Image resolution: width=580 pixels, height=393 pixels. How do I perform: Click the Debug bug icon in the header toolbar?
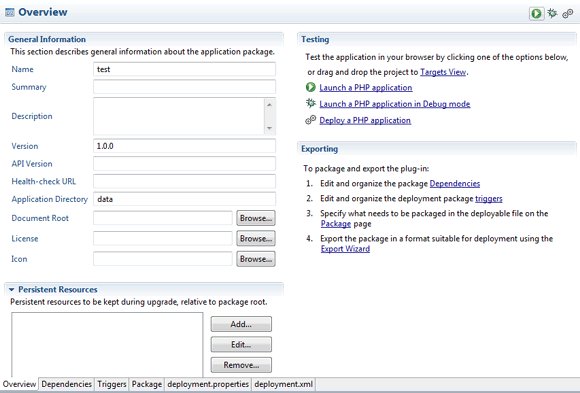pos(552,14)
